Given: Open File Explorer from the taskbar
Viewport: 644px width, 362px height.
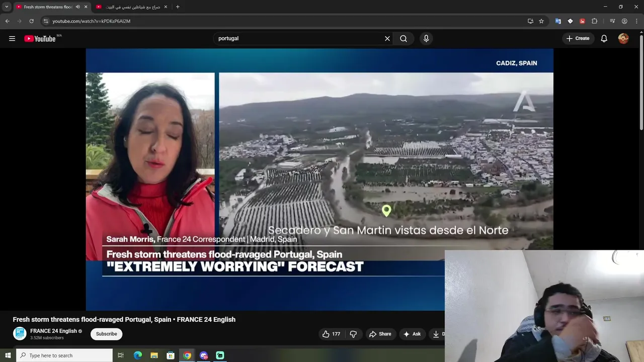Looking at the screenshot, I should [154, 355].
